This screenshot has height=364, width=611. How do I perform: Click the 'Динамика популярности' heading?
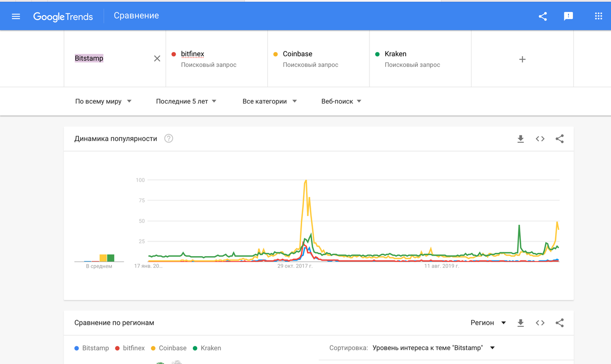pyautogui.click(x=116, y=138)
